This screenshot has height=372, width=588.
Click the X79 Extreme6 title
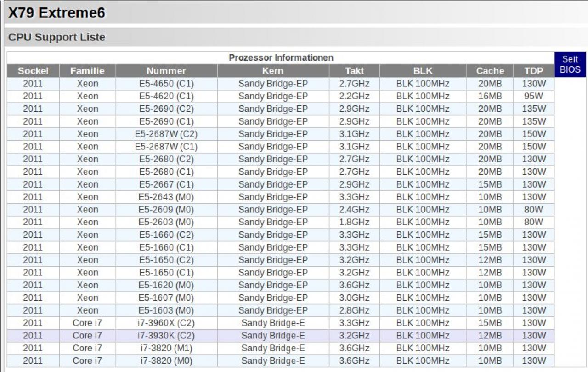click(57, 13)
